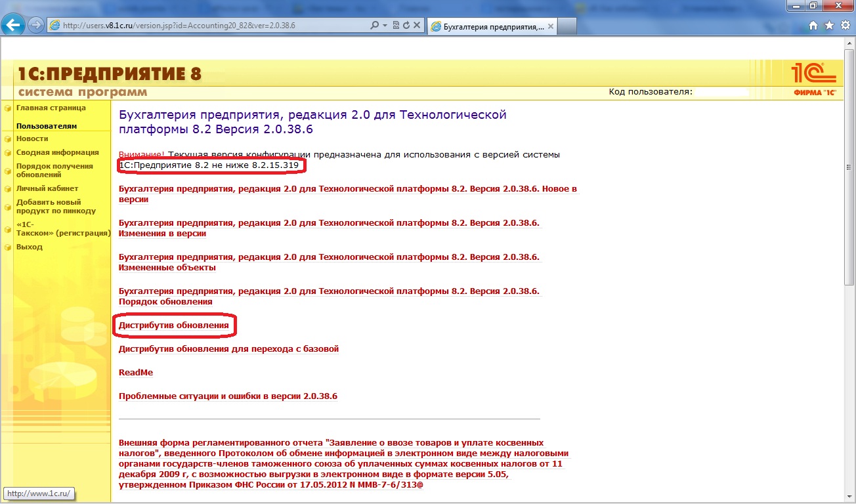
Task: Open the 'Главная страница' sidebar link
Action: pos(51,108)
